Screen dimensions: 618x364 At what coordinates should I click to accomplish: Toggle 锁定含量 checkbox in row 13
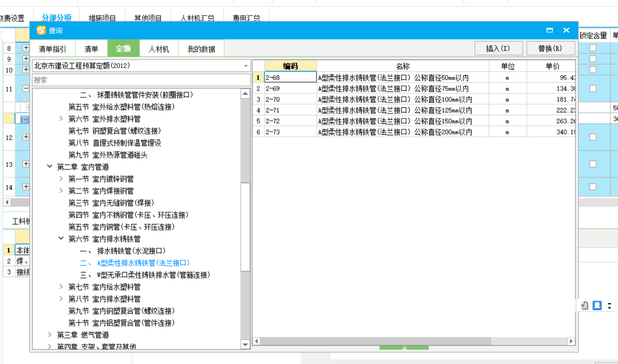593,164
